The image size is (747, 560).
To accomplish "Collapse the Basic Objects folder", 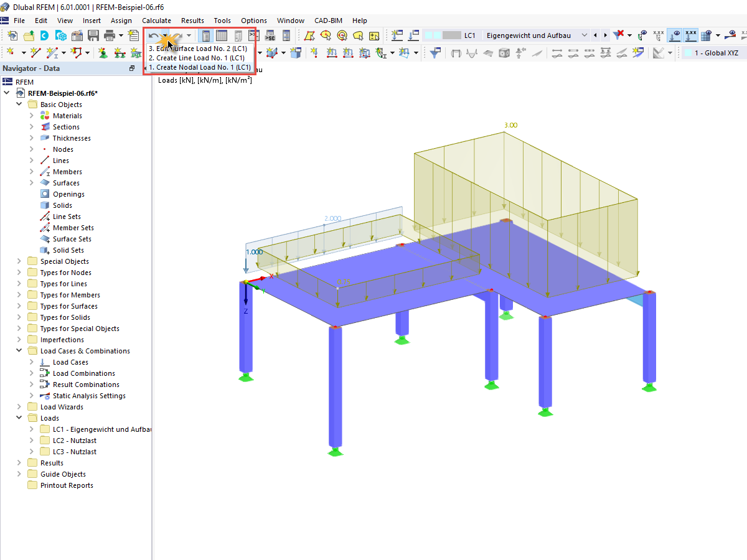I will click(19, 105).
